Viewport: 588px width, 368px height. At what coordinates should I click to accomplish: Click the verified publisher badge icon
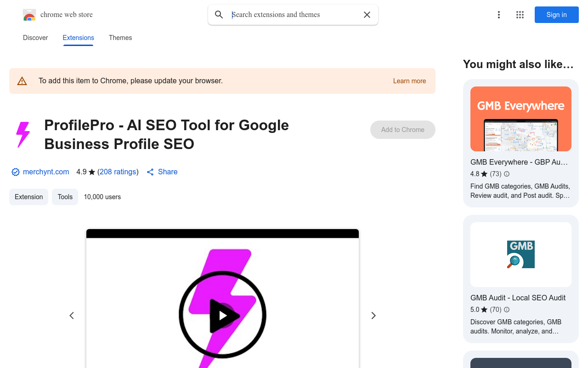point(15,172)
